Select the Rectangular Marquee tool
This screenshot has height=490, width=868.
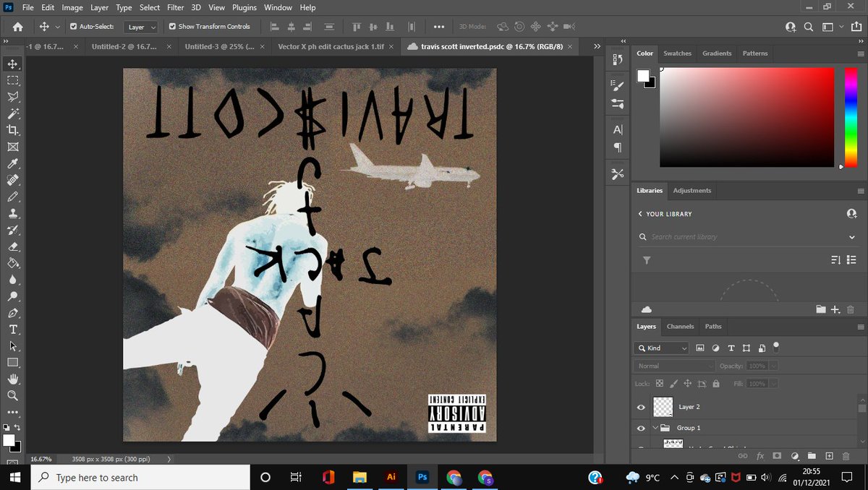(12, 81)
